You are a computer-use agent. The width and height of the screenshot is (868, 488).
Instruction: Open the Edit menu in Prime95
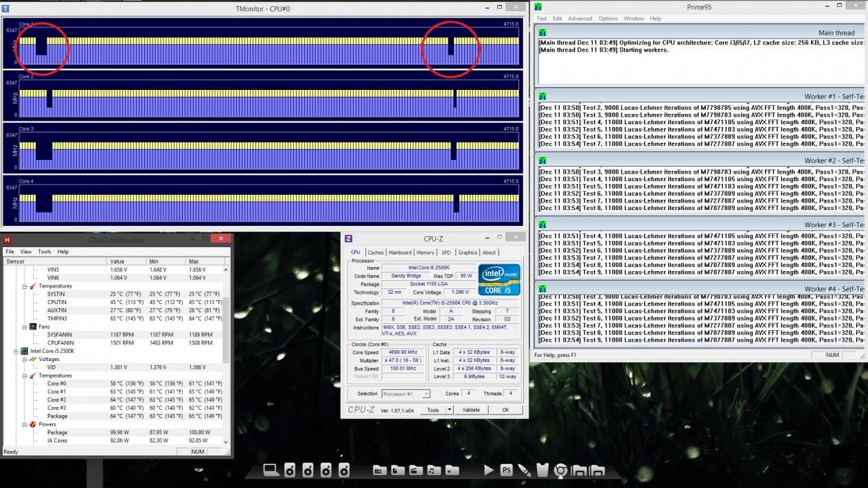point(558,19)
